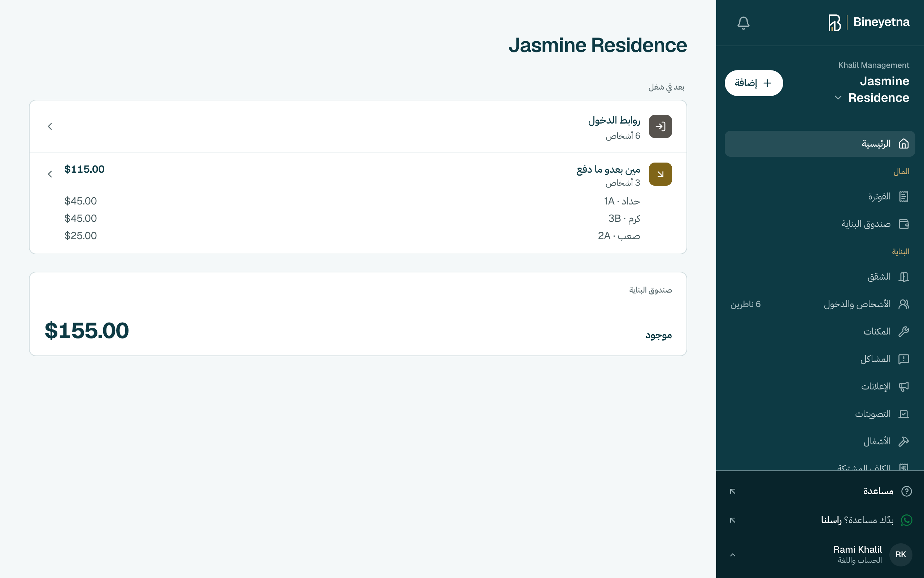Open the external arrow next to راسلنا
Screen dimensions: 924x578
732,520
